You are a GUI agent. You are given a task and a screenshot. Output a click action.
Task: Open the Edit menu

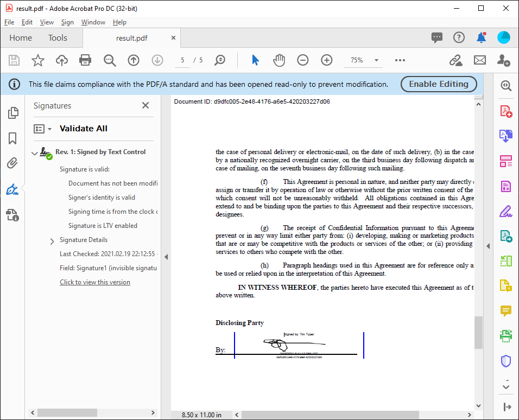[27, 22]
